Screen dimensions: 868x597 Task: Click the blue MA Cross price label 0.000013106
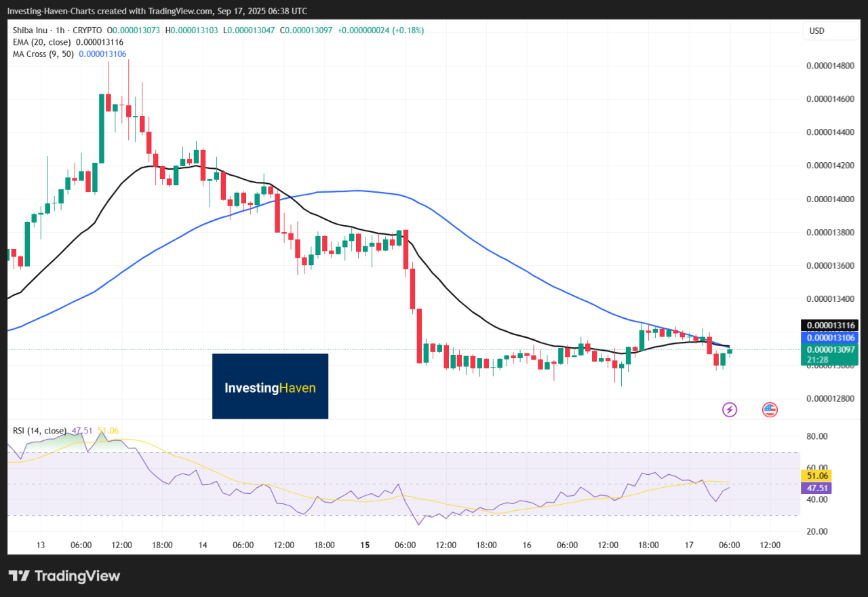(x=830, y=337)
